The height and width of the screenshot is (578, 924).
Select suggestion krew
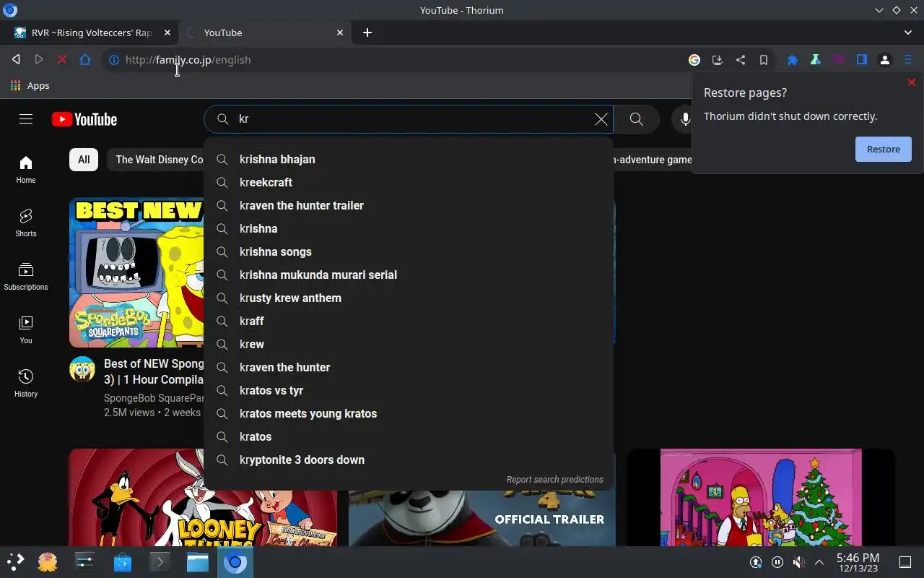(409, 344)
